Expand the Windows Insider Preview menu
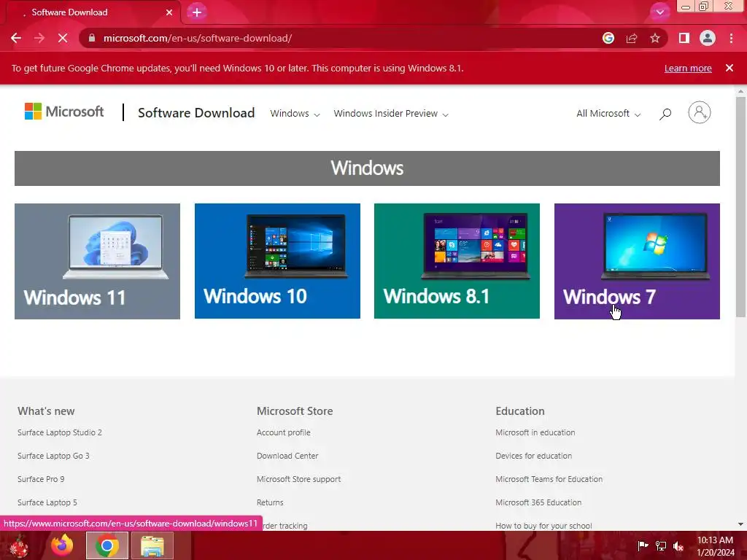 click(391, 113)
